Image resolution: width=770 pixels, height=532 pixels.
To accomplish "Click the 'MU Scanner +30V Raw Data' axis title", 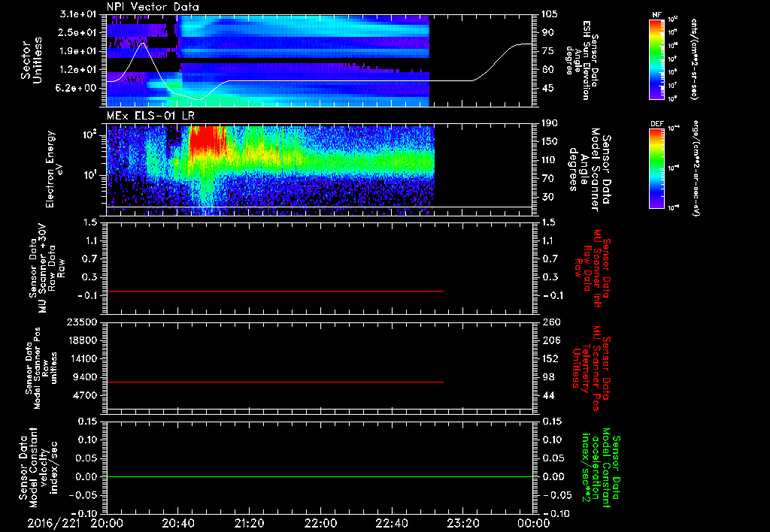I will pos(47,268).
